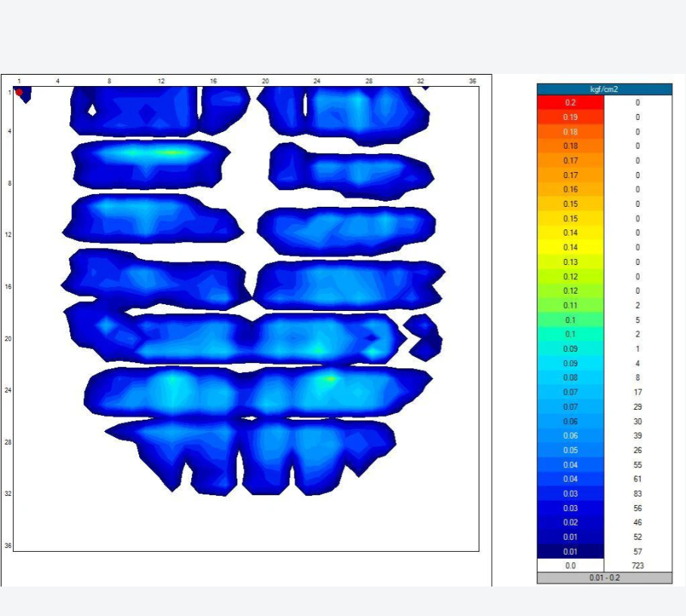The width and height of the screenshot is (686, 616).
Task: Click the 0.01 - 0.2 range bar
Action: [604, 577]
